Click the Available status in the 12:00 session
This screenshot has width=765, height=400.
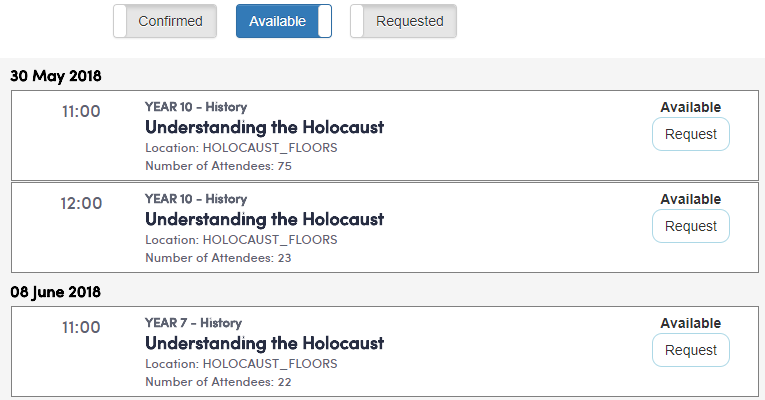690,199
